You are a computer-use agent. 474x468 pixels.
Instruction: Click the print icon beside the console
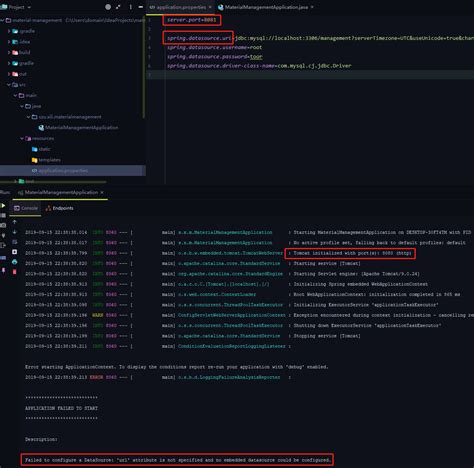(x=14, y=262)
